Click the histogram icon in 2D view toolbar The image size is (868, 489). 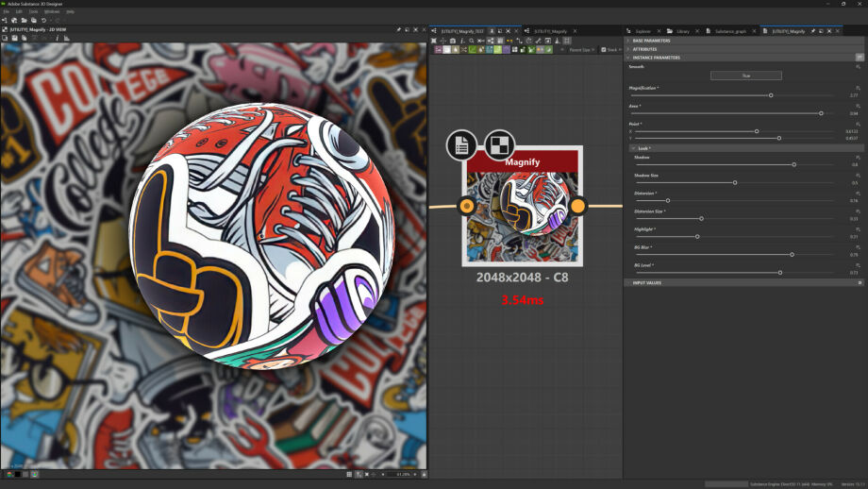(66, 38)
